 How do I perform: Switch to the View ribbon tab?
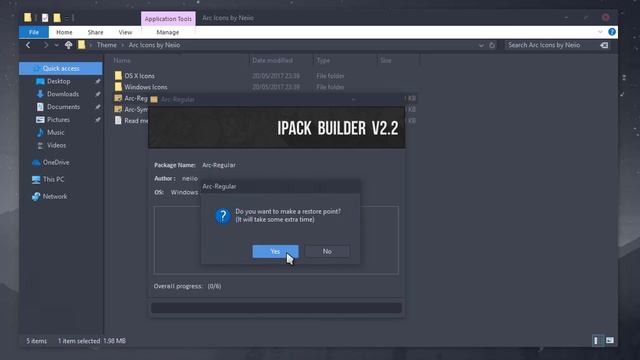click(125, 32)
